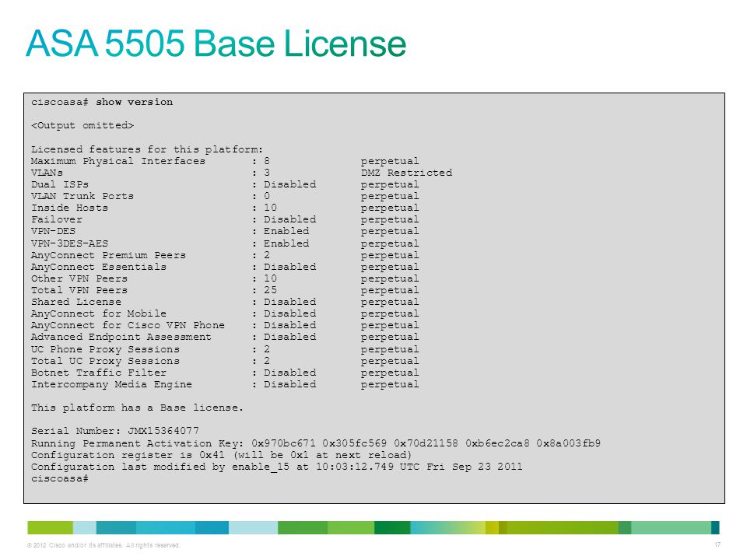Click 'Licensed features for this platform:' heading
Image resolution: width=747 pixels, height=560 pixels.
coord(147,149)
